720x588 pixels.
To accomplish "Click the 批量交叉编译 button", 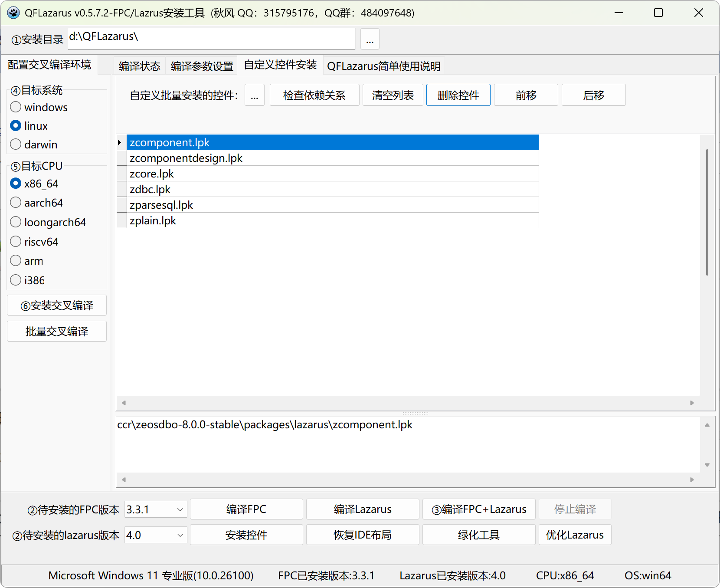I will click(x=57, y=331).
